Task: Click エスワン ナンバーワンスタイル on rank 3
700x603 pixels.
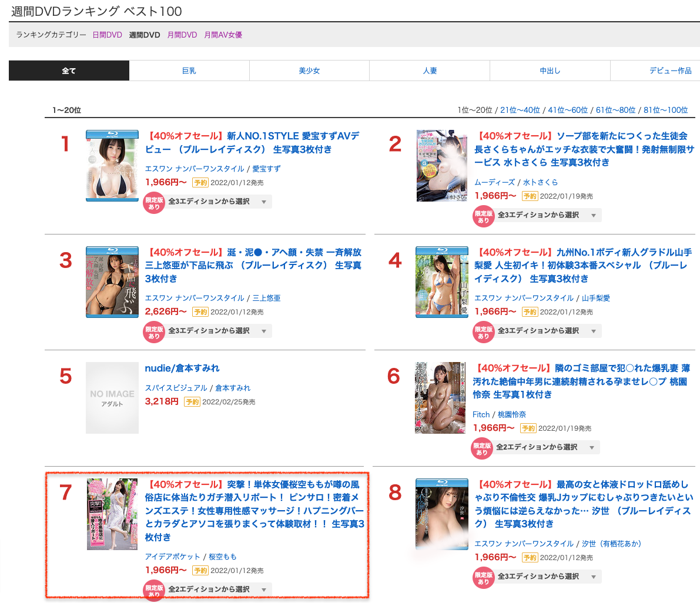Action: pos(195,298)
